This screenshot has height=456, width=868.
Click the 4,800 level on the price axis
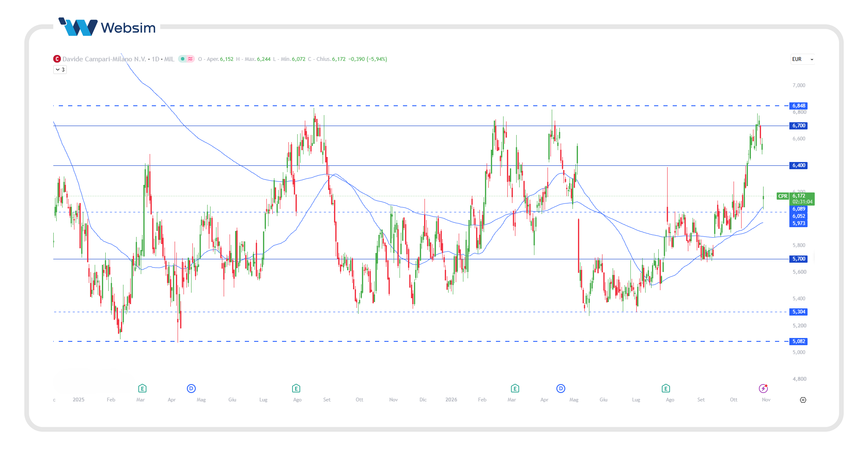(x=799, y=379)
